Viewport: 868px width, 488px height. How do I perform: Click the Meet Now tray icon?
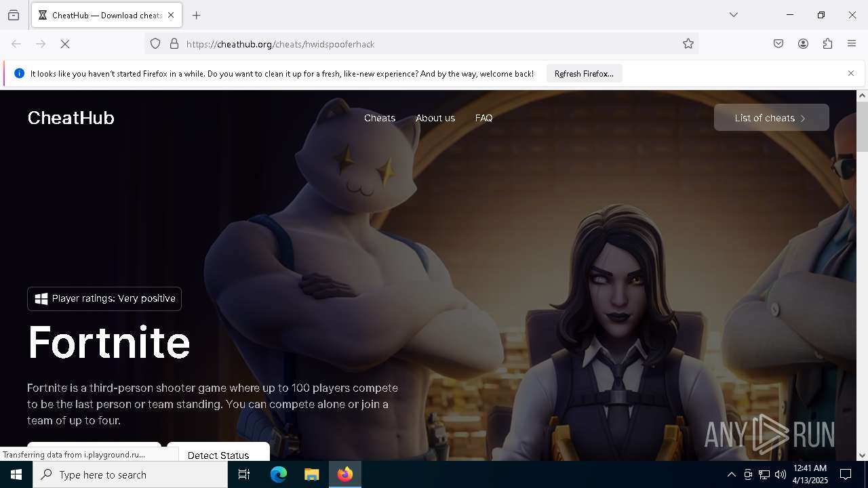click(x=748, y=474)
